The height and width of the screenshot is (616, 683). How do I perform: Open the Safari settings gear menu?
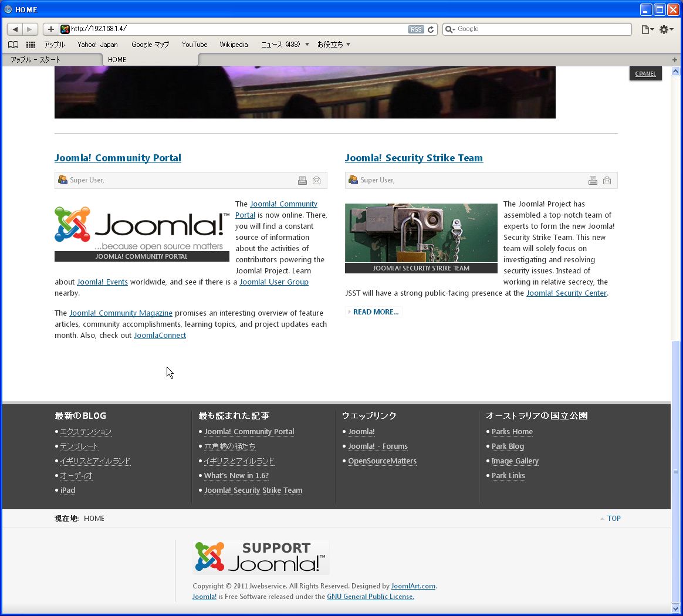pyautogui.click(x=666, y=29)
